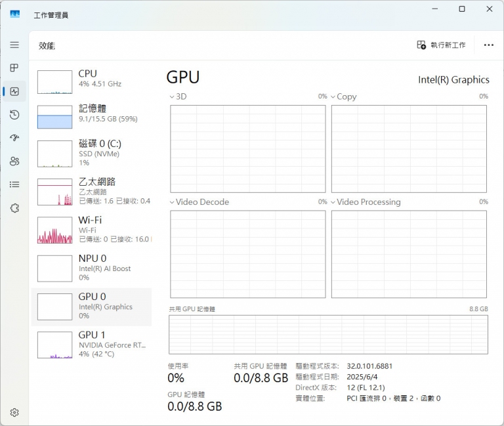The width and height of the screenshot is (504, 426).
Task: Open the Startup apps icon
Action: point(14,138)
